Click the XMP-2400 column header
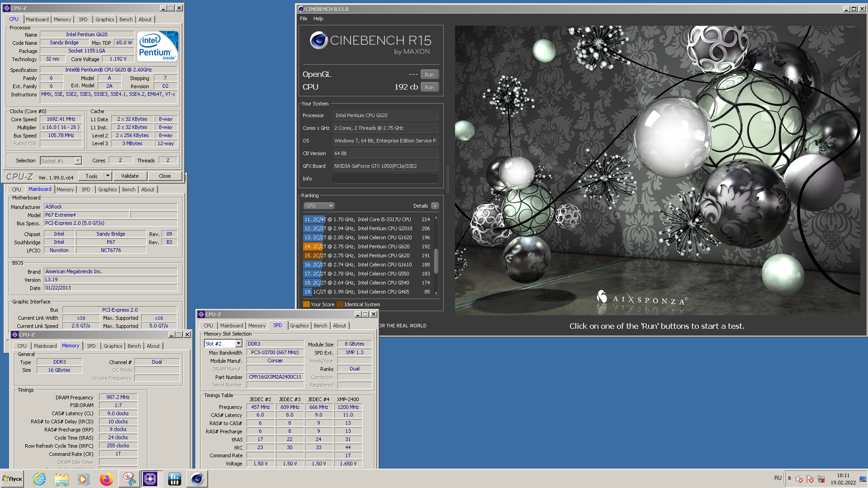Image resolution: width=868 pixels, height=488 pixels. [x=348, y=399]
